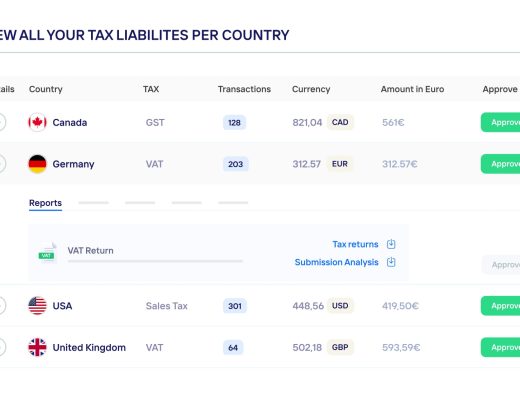Viewport: 520px width, 397px height.
Task: Click the Canada flag icon
Action: (x=37, y=122)
